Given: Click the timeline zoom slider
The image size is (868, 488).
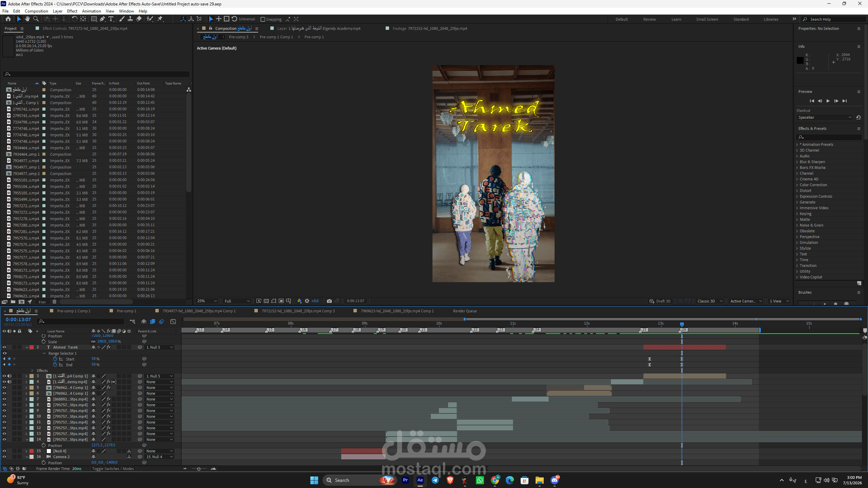Looking at the screenshot, I should [x=199, y=469].
